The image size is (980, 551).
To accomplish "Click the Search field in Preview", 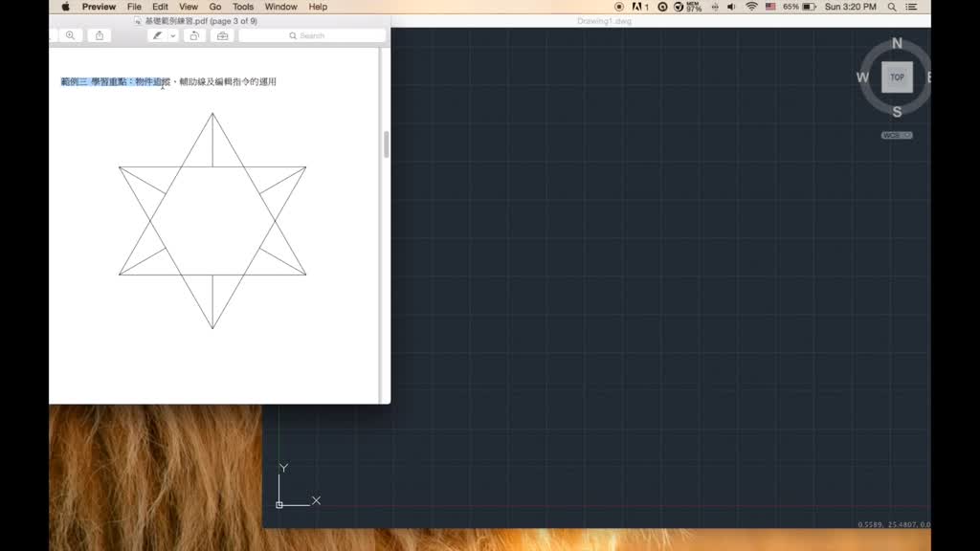I will (x=312, y=35).
